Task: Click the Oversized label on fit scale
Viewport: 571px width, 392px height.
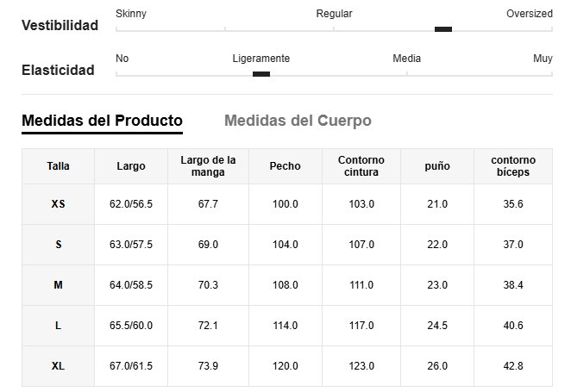Action: [x=530, y=14]
